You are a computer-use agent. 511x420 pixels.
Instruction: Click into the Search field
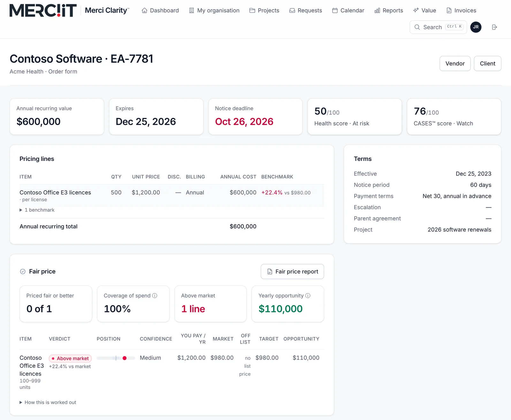(438, 27)
